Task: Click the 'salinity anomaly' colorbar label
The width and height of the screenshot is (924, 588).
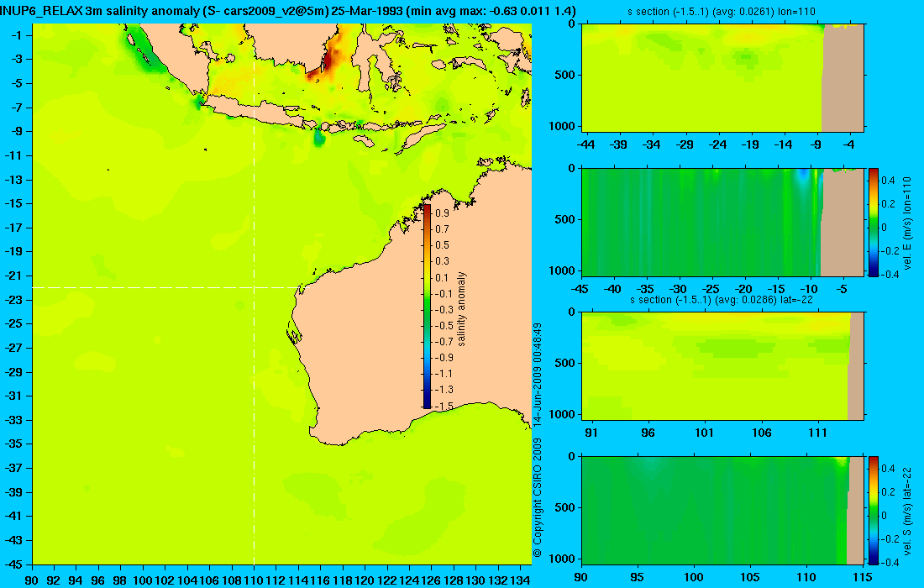Action: click(461, 309)
